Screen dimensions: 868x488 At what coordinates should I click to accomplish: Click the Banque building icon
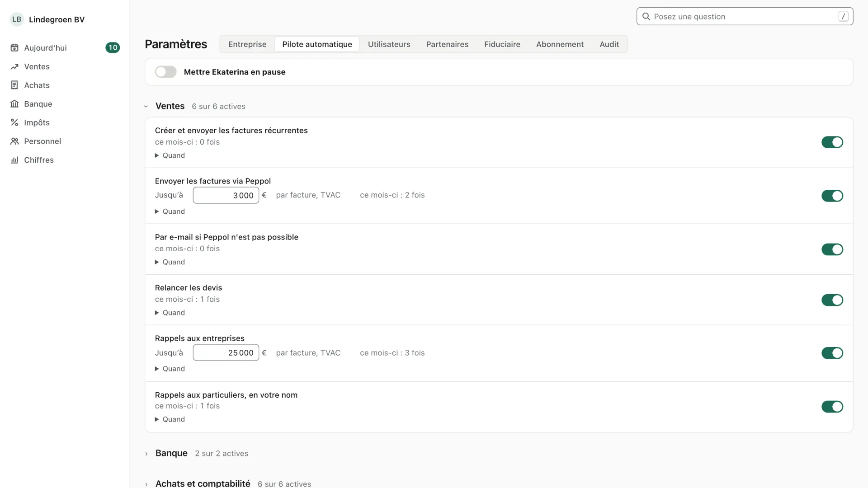[14, 104]
